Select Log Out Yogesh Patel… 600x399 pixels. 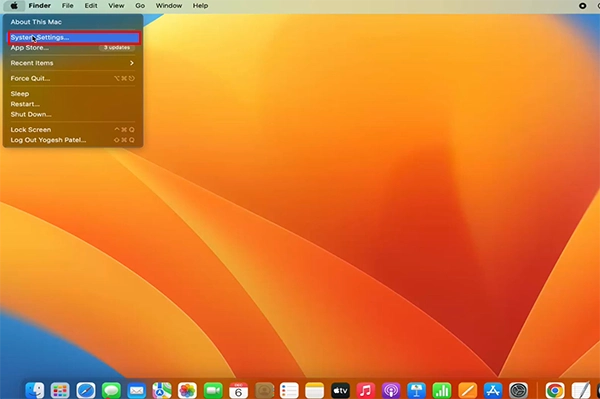coord(73,140)
